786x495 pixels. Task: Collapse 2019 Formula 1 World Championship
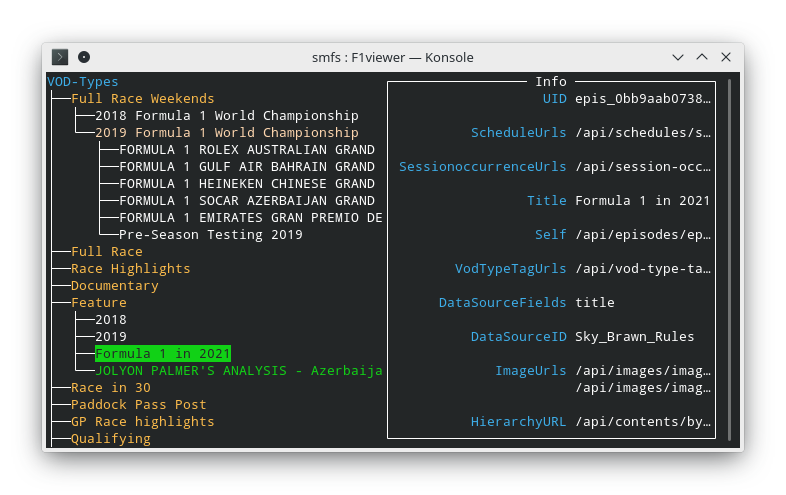pyautogui.click(x=227, y=133)
